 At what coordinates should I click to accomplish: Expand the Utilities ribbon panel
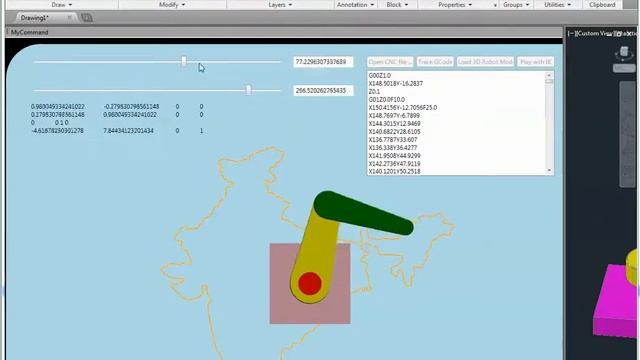558,4
